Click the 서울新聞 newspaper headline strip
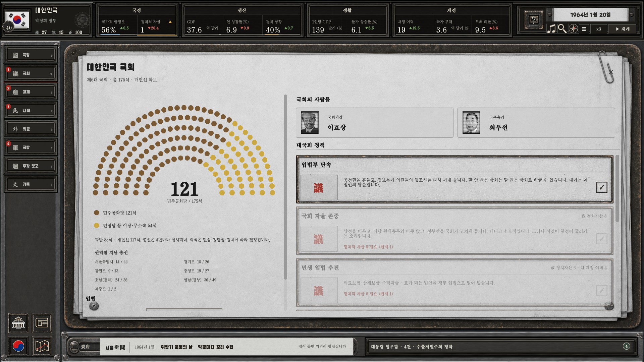The height and width of the screenshot is (362, 644). [x=227, y=347]
